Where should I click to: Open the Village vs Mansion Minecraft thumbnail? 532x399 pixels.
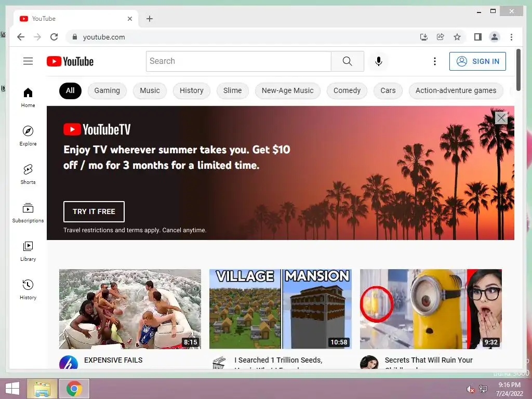pos(280,309)
